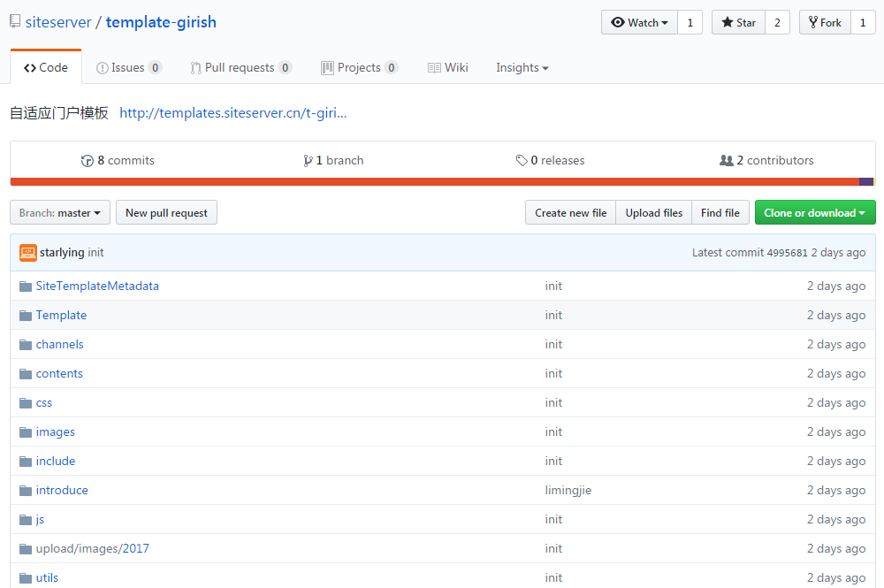Toggle Star on this repository

pos(738,23)
